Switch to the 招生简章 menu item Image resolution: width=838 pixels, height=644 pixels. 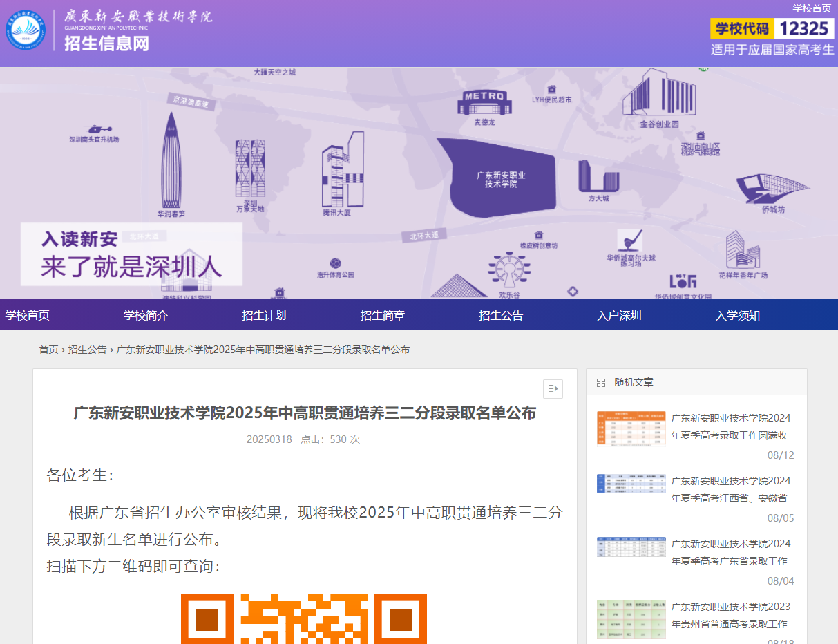[383, 314]
